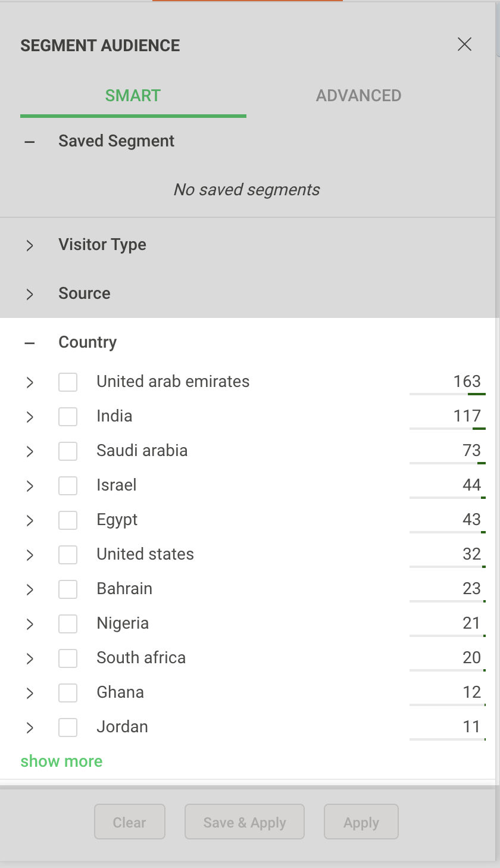Image resolution: width=500 pixels, height=868 pixels.
Task: Expand the Ghana row chevron
Action: 30,693
